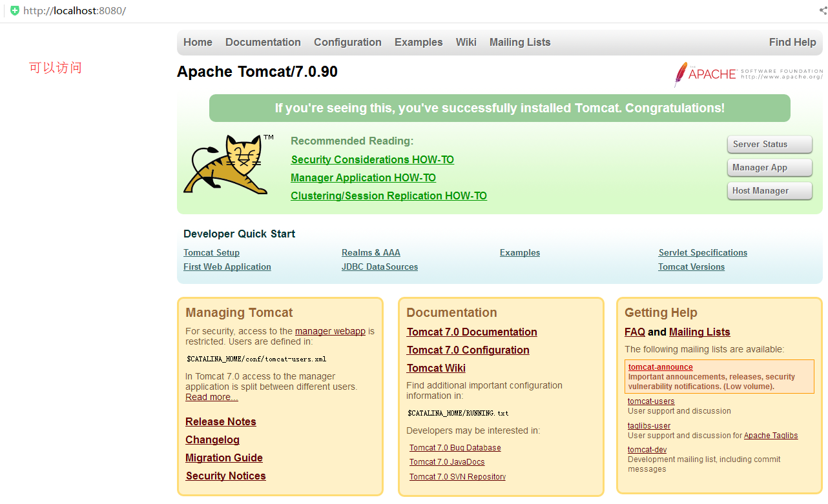Click the Apache Tomcat/7.0.90 heading
The image size is (828, 504).
click(257, 72)
